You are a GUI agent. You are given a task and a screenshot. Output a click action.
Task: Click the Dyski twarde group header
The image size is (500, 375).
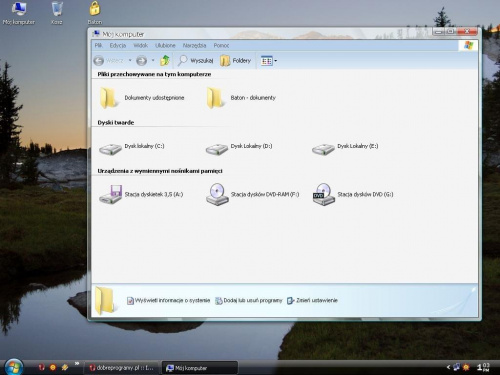[116, 123]
